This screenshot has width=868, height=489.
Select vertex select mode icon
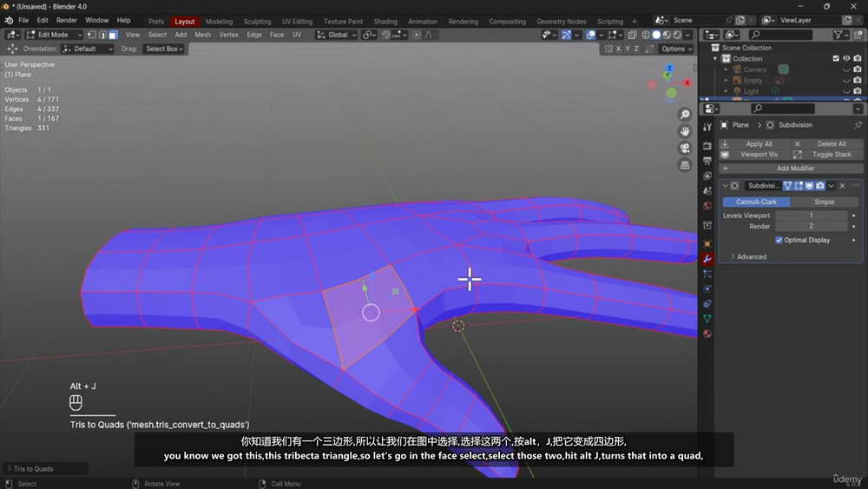pyautogui.click(x=92, y=35)
